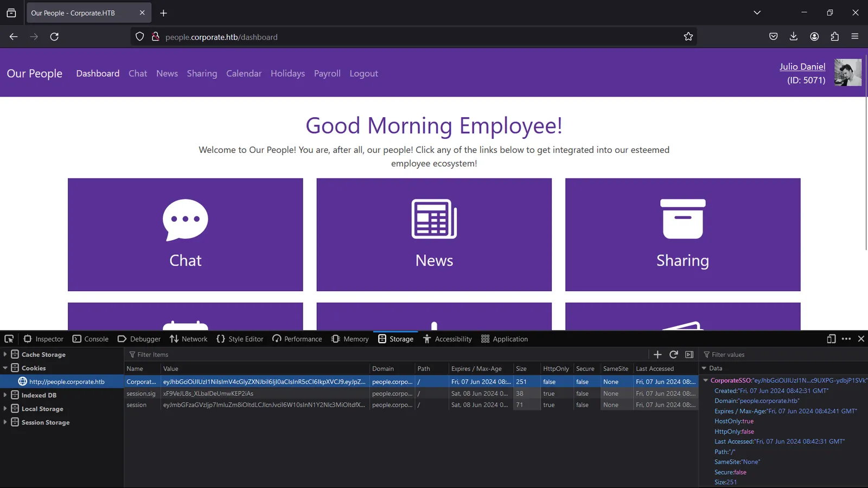Click the shield tracking protection icon

tap(140, 37)
